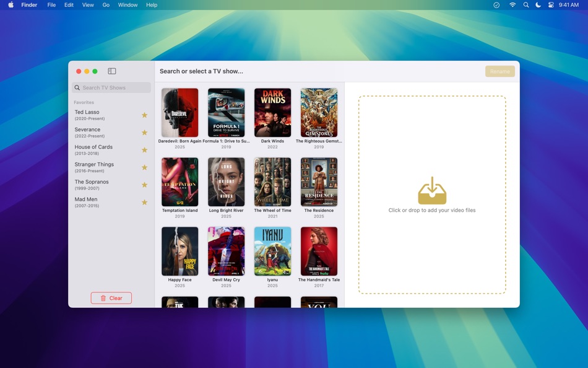
Task: Open the Finder menu
Action: (29, 5)
